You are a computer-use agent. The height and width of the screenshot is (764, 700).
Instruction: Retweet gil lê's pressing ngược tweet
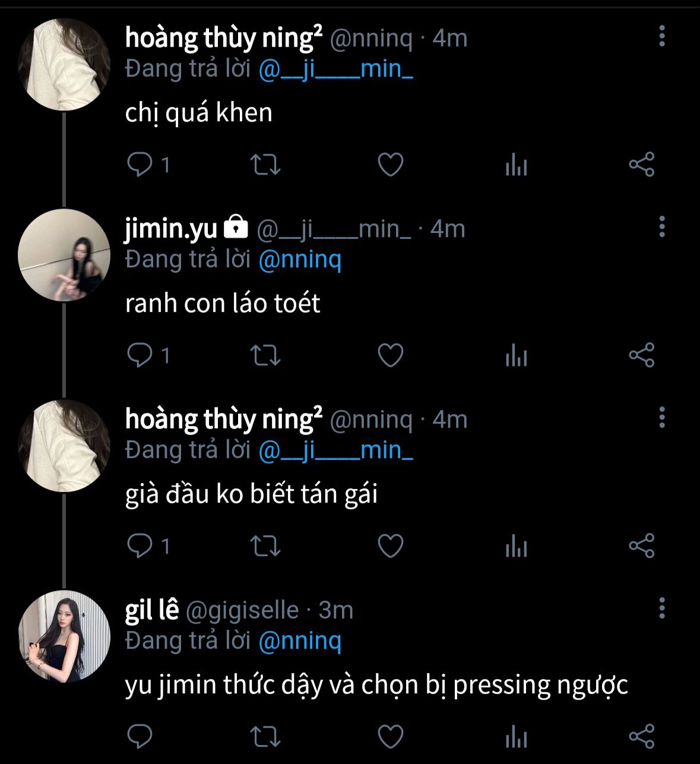(265, 737)
